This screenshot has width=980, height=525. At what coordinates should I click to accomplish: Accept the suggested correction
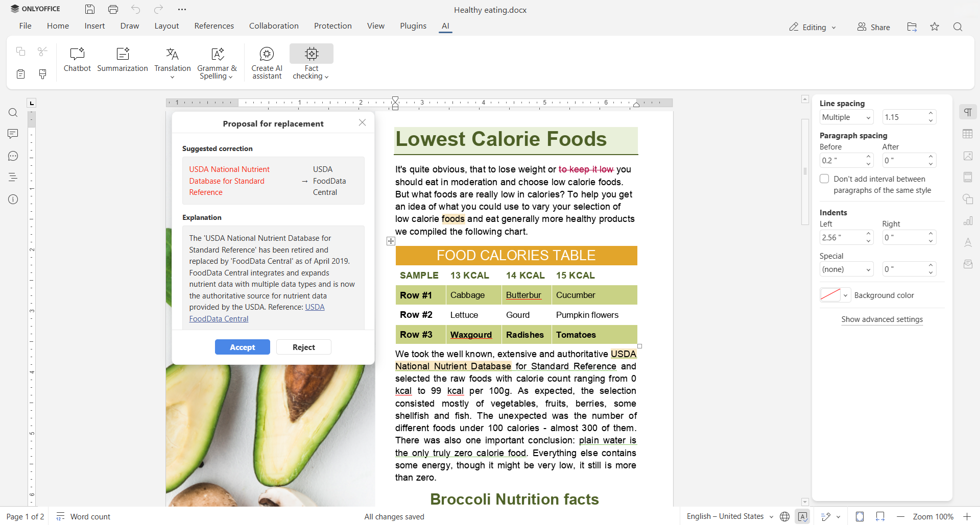pyautogui.click(x=242, y=347)
